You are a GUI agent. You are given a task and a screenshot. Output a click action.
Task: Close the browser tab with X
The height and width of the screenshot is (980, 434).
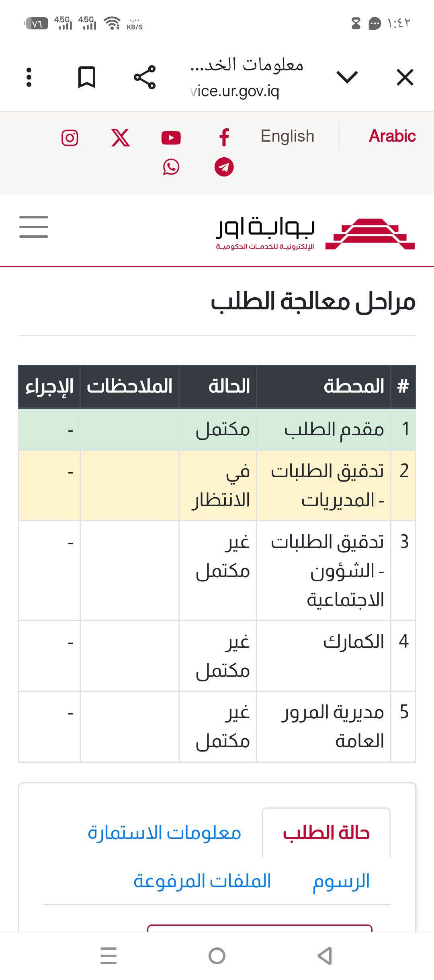click(x=405, y=77)
